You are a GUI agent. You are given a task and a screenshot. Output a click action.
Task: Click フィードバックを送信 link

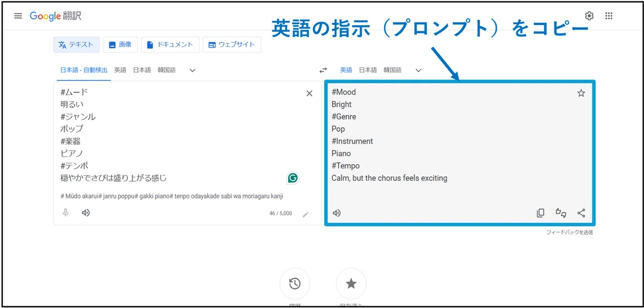pos(569,233)
